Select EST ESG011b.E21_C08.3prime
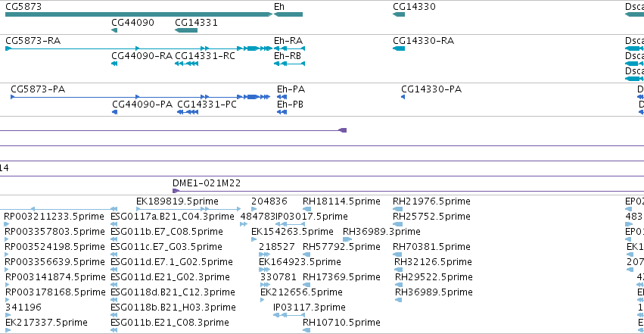 [x=170, y=323]
